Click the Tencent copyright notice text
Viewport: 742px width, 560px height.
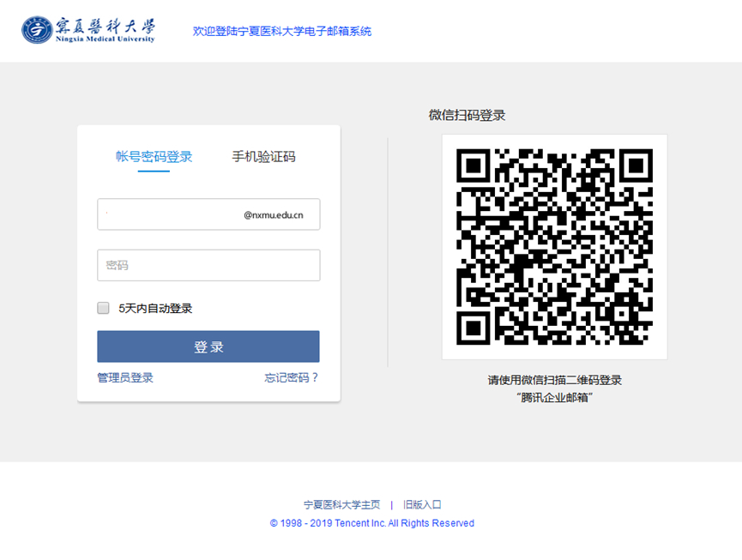tap(372, 523)
